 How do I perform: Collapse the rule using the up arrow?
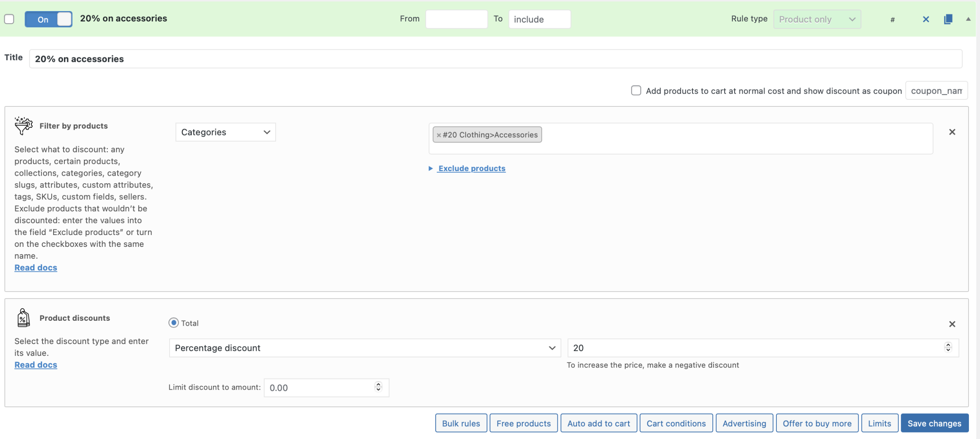pyautogui.click(x=968, y=19)
